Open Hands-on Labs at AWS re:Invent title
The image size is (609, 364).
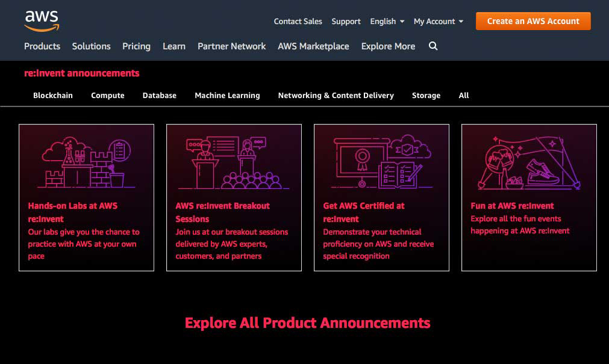73,212
